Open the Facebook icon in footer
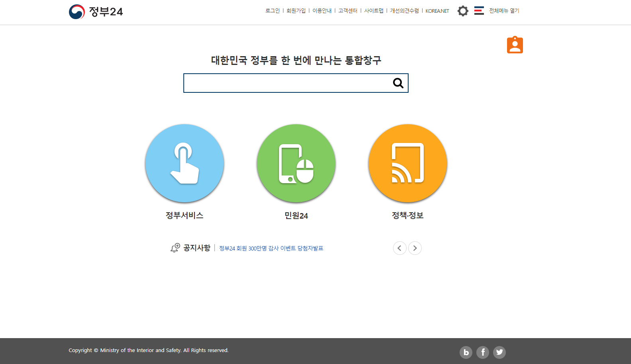The image size is (631, 364). tap(482, 352)
